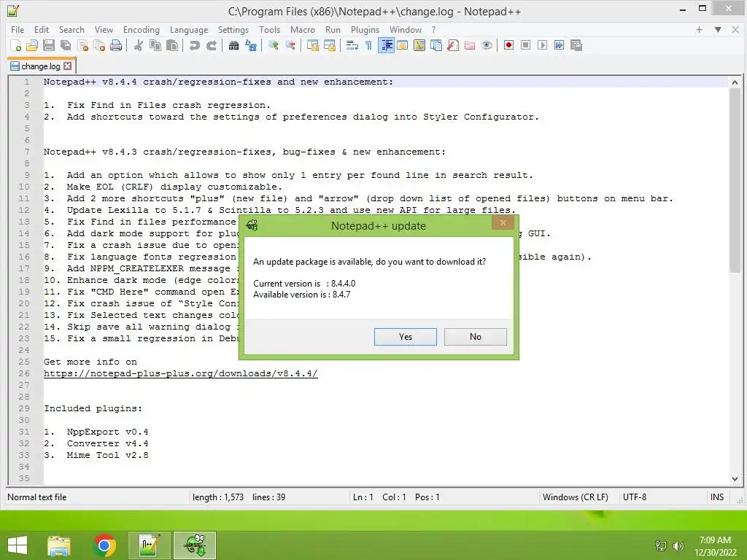This screenshot has width=747, height=560.
Task: Click the Cut scissors icon
Action: [x=138, y=45]
